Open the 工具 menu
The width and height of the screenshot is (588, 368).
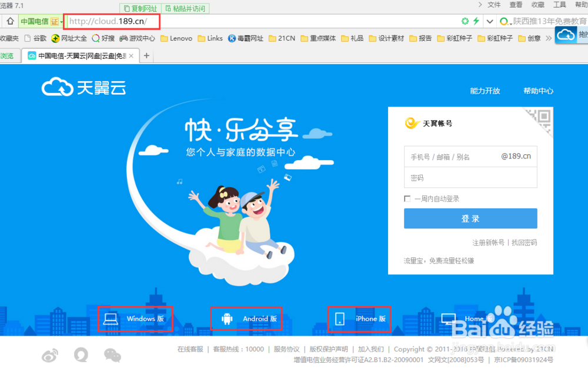pos(560,5)
